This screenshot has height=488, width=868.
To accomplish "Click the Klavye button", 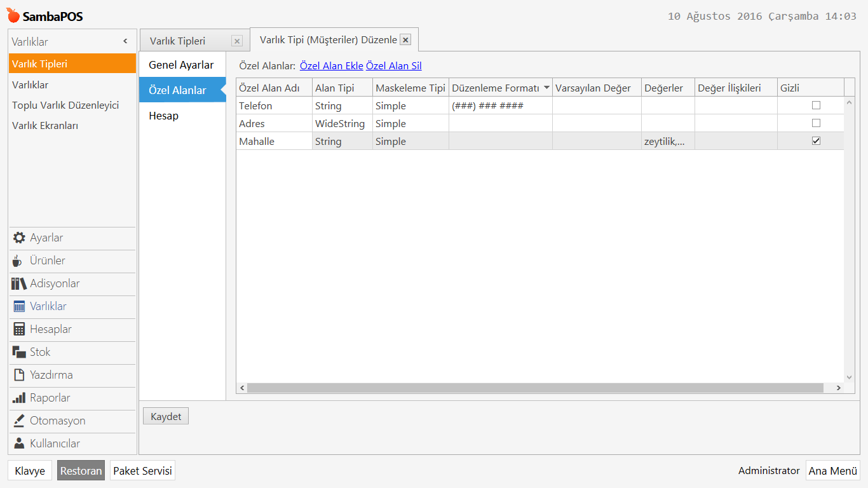I will pos(30,471).
